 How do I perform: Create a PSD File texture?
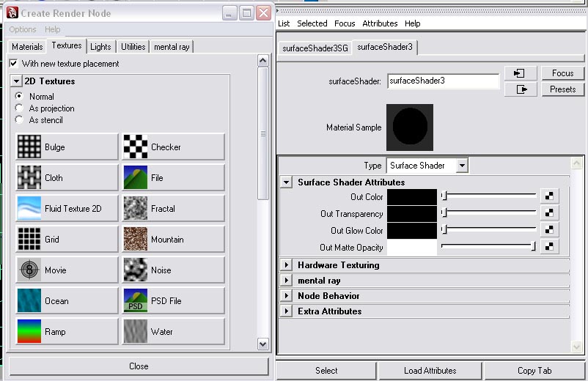(172, 300)
